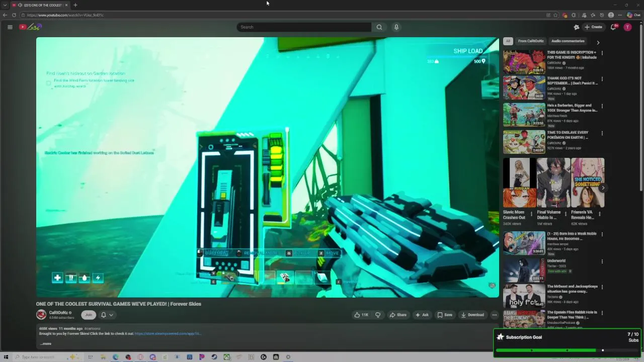Click the video title text

[x=118, y=304]
